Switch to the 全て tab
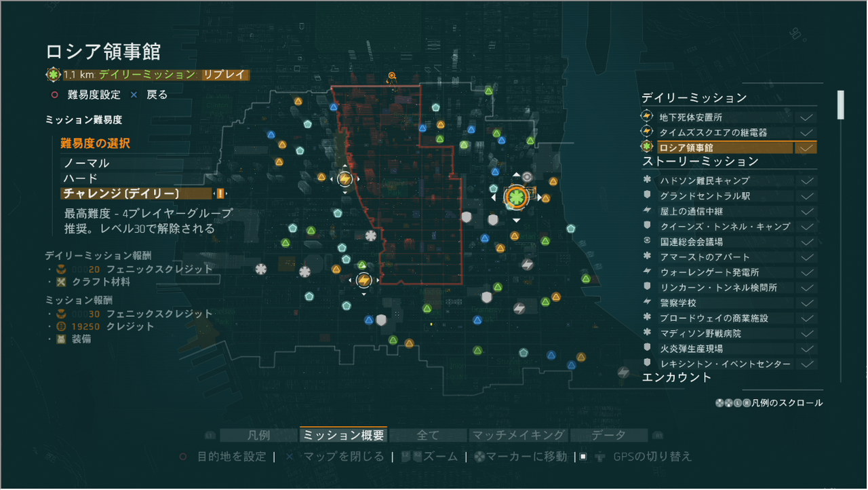The width and height of the screenshot is (868, 490). click(428, 436)
